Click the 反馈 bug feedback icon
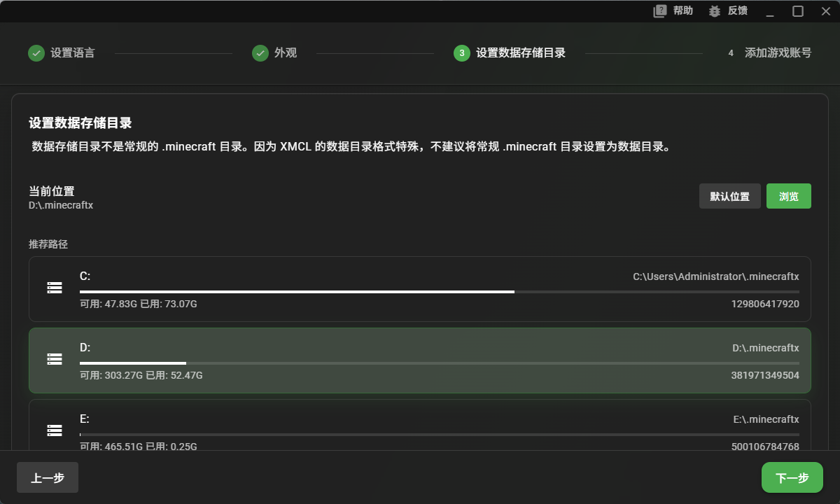Screen dimensions: 840x504 (714, 11)
